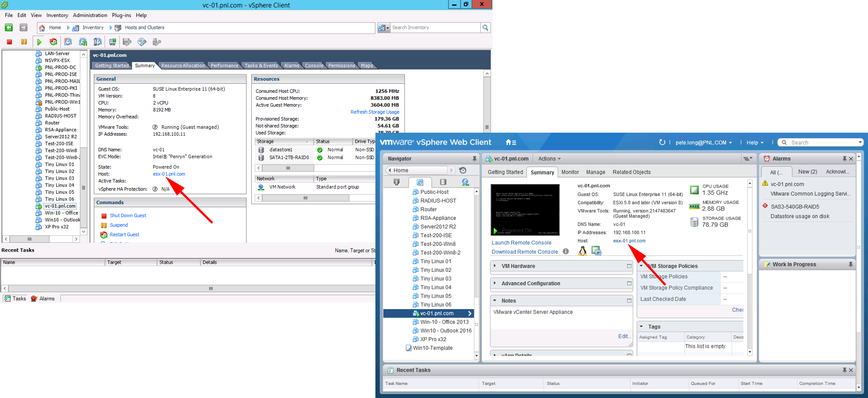Click the Linux penguin guest OS icon

coord(582,251)
